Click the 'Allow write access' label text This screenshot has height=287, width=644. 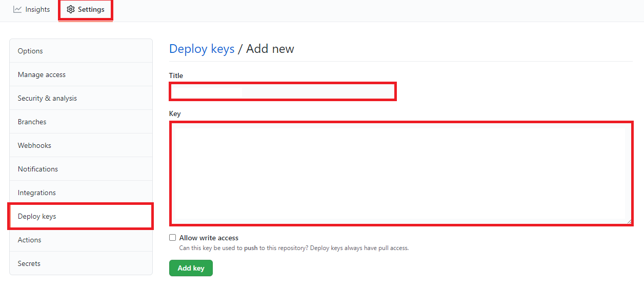[x=209, y=238]
